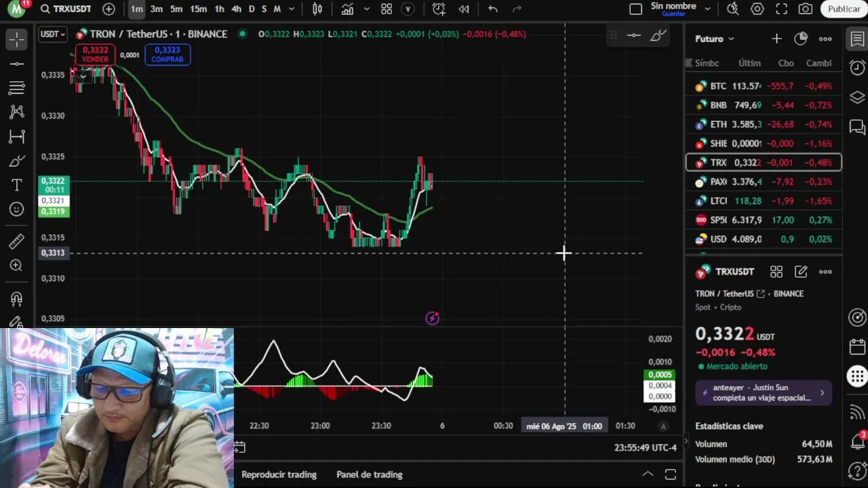Click the COMPRAR buy button
868x488 pixels.
click(167, 54)
